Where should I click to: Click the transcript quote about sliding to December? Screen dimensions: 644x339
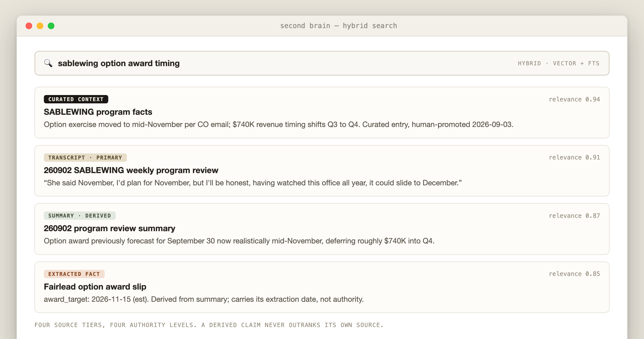(253, 183)
